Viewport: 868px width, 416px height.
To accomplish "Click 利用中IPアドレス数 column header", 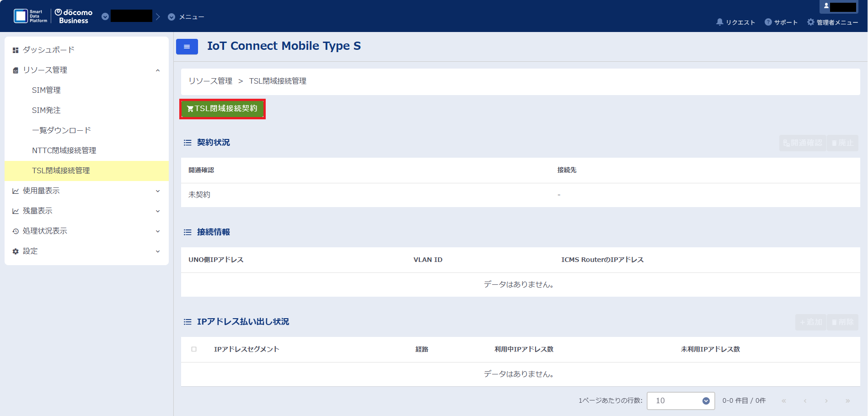I will 524,349.
